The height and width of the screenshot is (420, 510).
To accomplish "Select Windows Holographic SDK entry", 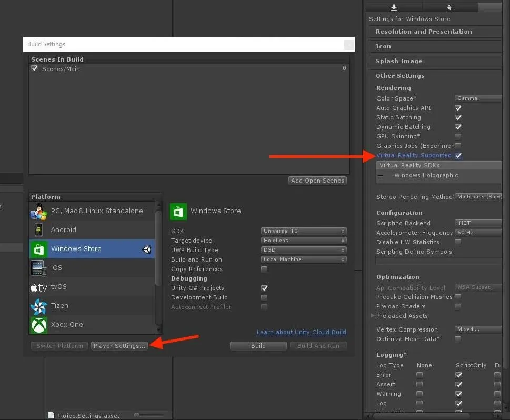I will click(439, 175).
